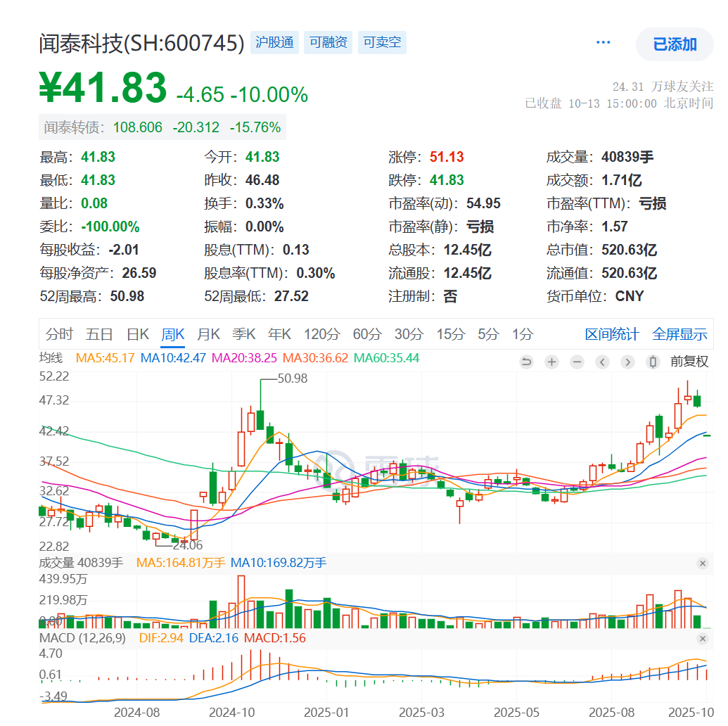Toggle the 已添加 watchlist button
Image resolution: width=728 pixels, height=726 pixels.
674,44
